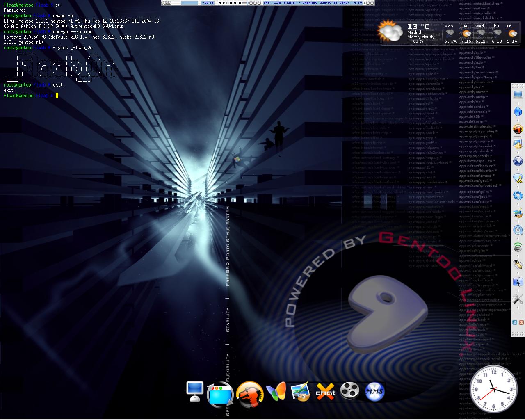Viewport: 525px width, 420px height.
Task: Start Mozilla browser from the bottom dock
Action: click(250, 392)
